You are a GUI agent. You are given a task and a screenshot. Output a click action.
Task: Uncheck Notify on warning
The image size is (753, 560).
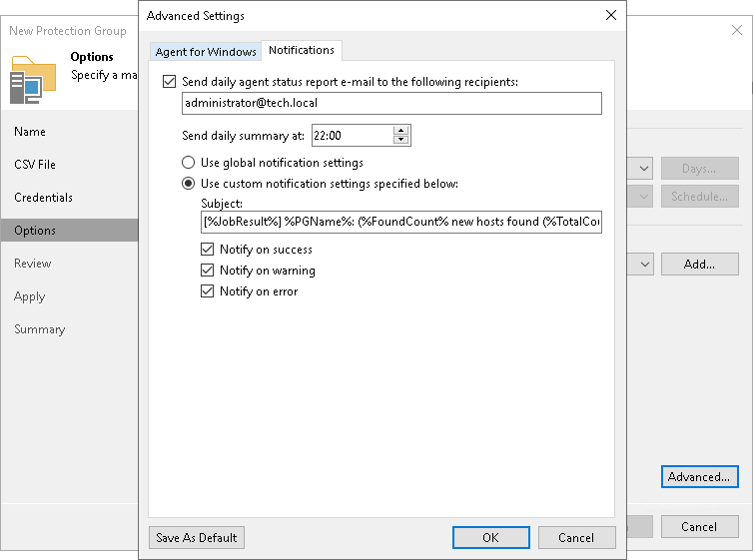pyautogui.click(x=207, y=271)
